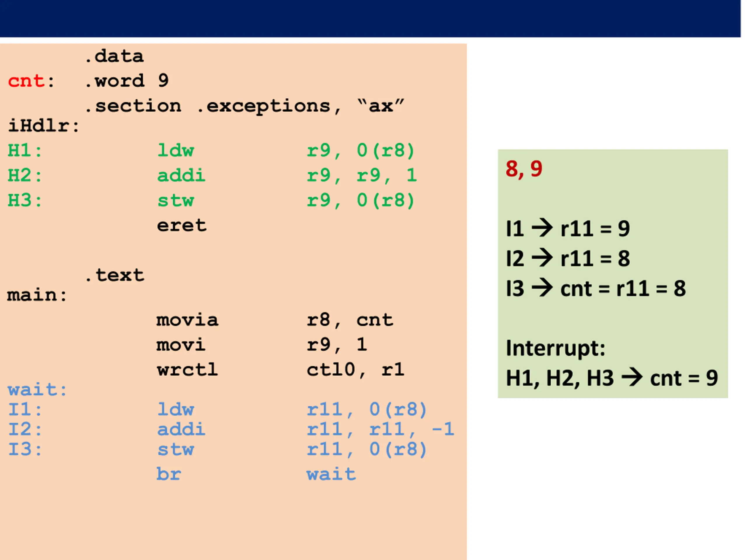Click the iHdlr: label
Screen dimensions: 747x560
[x=43, y=126]
